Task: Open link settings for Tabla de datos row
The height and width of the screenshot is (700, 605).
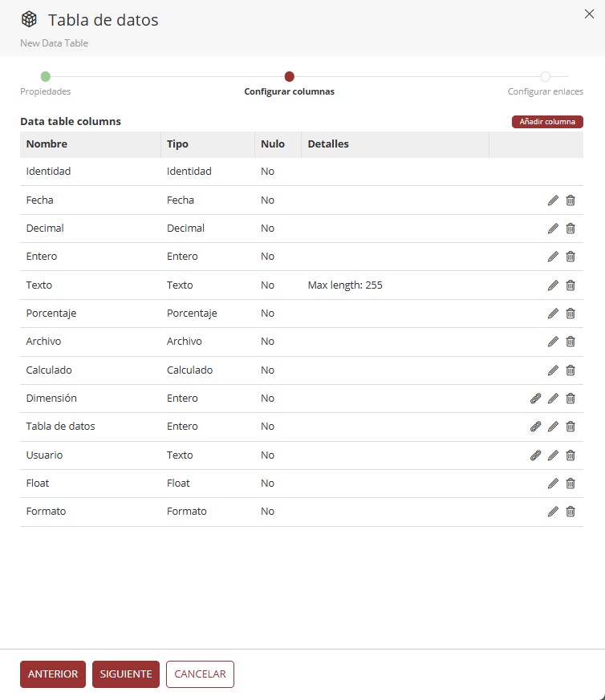Action: click(x=535, y=427)
